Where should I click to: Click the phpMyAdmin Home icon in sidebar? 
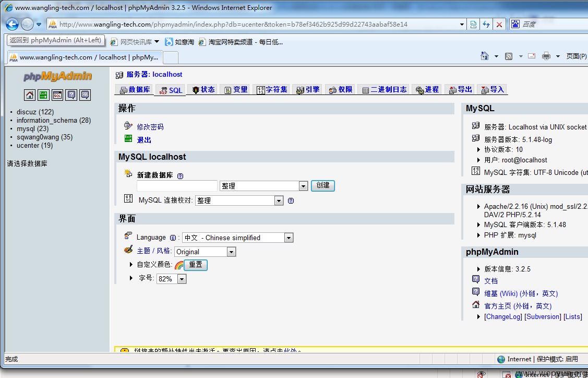[x=30, y=95]
